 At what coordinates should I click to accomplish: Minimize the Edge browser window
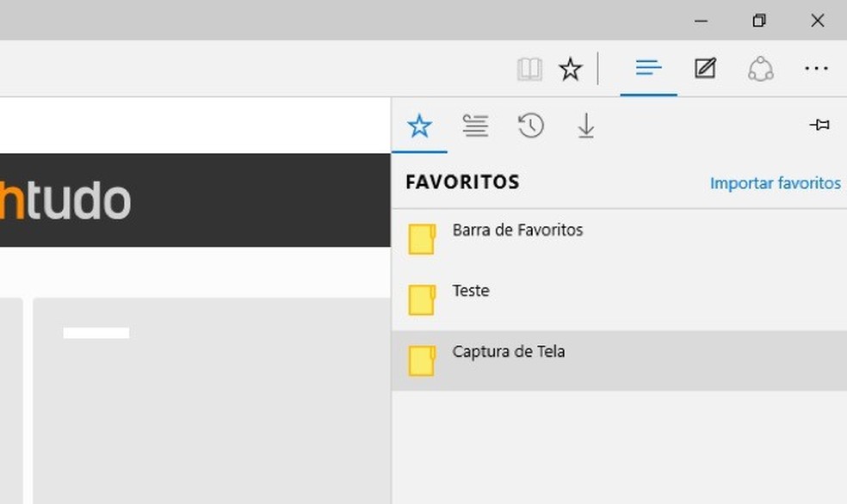[702, 21]
